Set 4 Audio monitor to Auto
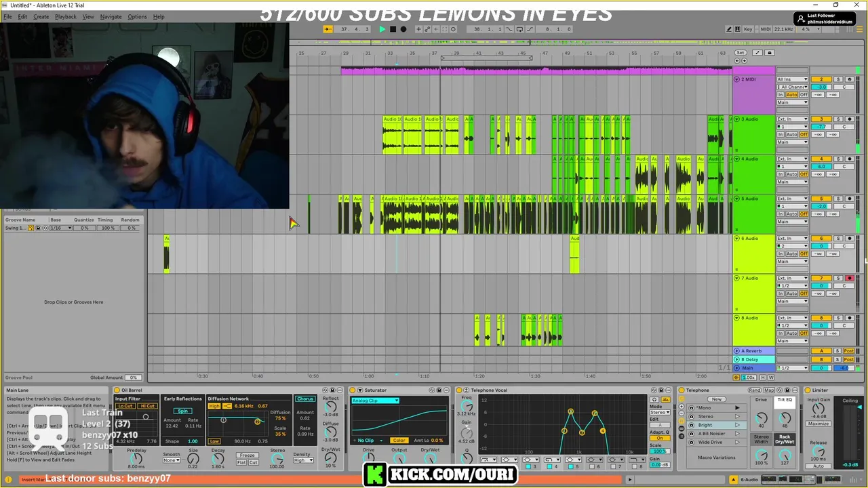This screenshot has width=868, height=488. (x=791, y=174)
